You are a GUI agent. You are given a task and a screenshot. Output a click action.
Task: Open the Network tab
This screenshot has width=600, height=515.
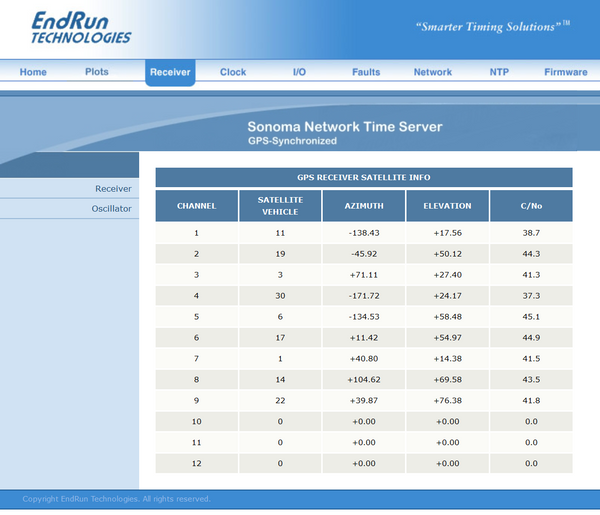tap(433, 72)
